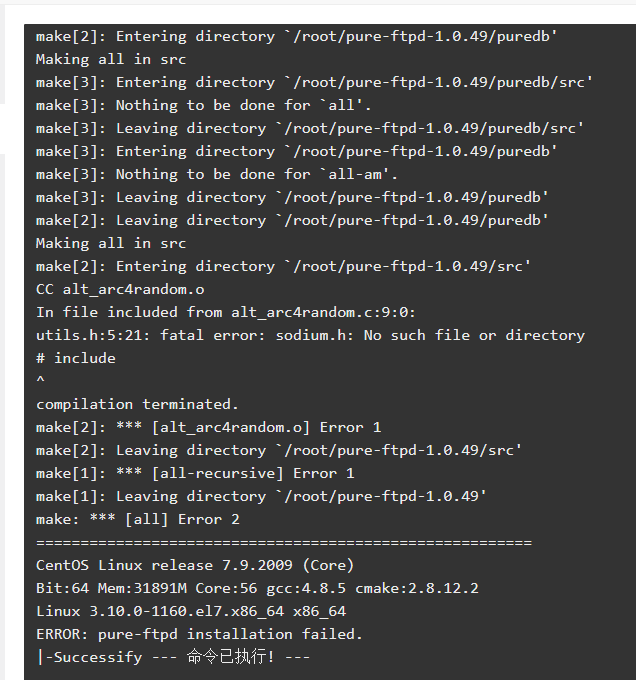Viewport: 636px width, 680px height.
Task: Click "Nothing to be done for `all-am'" line
Action: point(217,174)
